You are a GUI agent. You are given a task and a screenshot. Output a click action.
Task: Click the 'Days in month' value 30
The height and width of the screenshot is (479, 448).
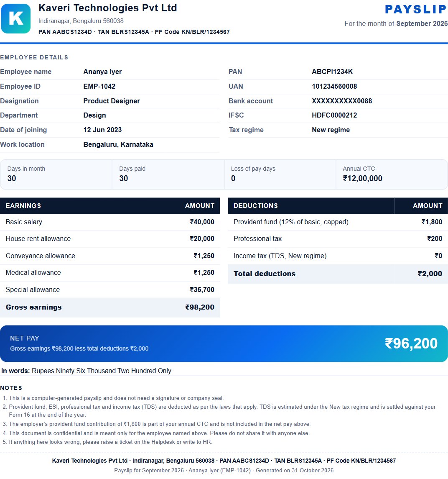[x=12, y=178]
